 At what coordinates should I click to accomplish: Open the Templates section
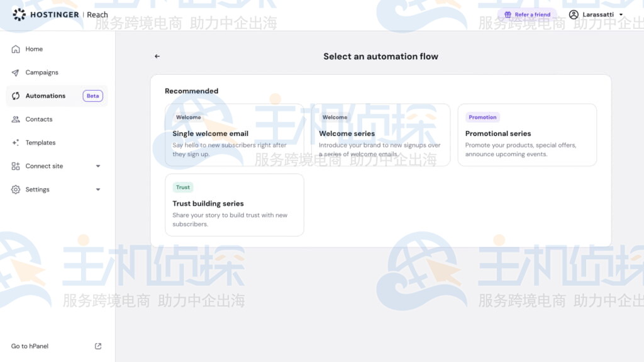(57, 143)
